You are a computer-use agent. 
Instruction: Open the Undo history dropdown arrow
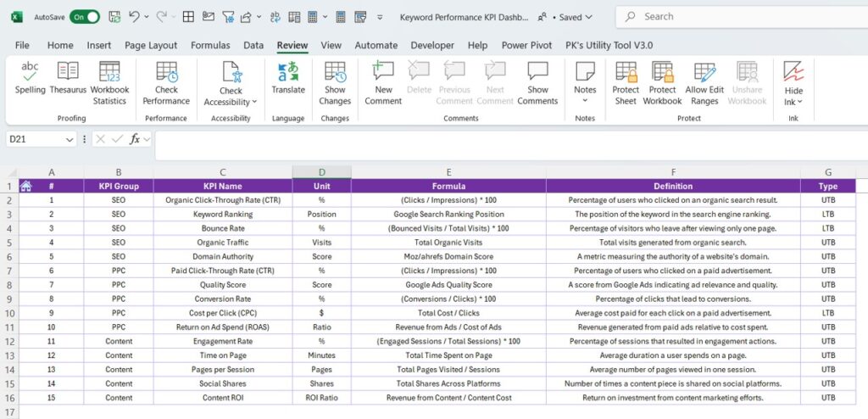(x=147, y=17)
